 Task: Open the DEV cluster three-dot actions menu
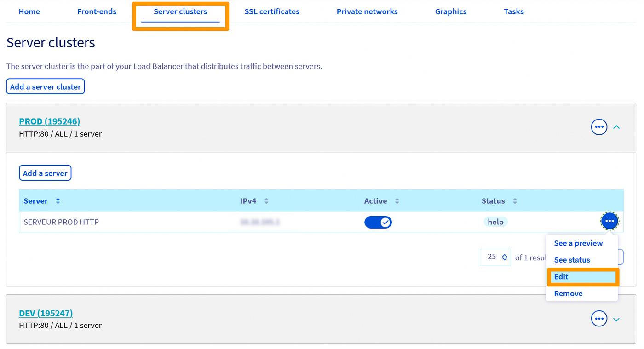pyautogui.click(x=599, y=318)
